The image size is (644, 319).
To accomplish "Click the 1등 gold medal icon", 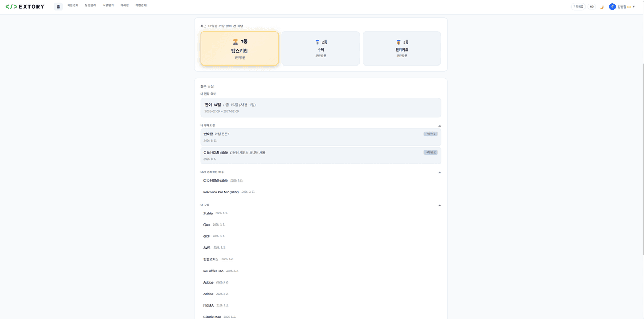I will 235,41.
